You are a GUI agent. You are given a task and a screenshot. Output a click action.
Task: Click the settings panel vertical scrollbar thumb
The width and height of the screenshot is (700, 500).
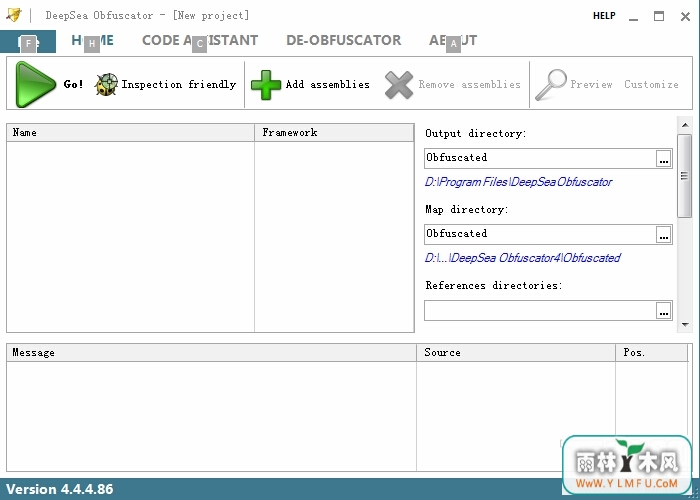point(685,176)
